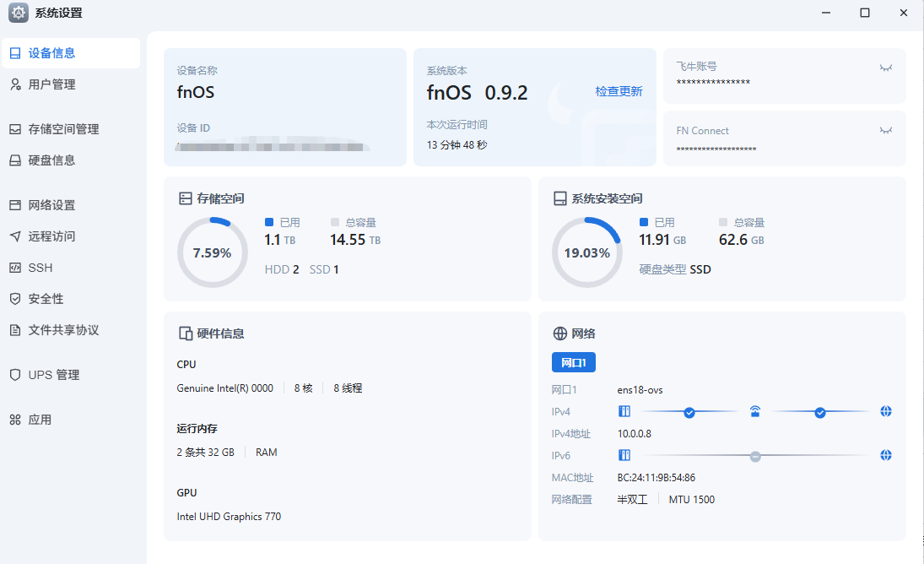
Task: Click interface name "ens18-ovs"
Action: [640, 390]
